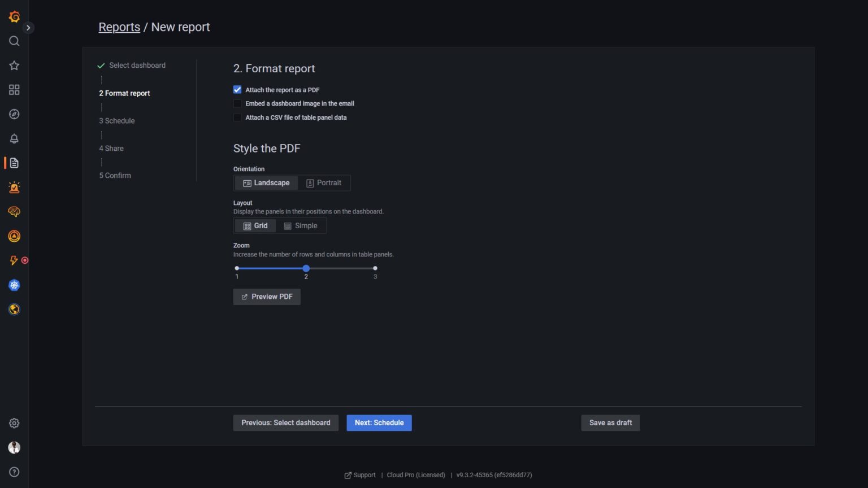
Task: Open Synthetic Monitoring globe icon
Action: [x=14, y=309]
